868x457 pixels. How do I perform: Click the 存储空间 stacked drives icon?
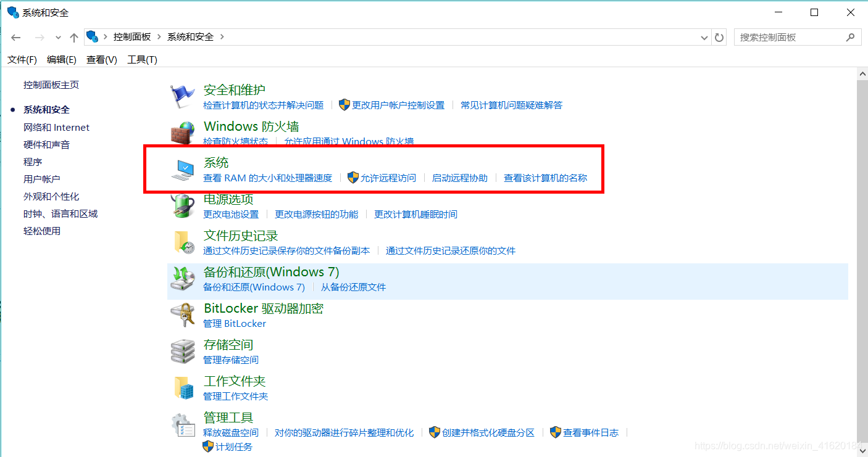click(182, 352)
